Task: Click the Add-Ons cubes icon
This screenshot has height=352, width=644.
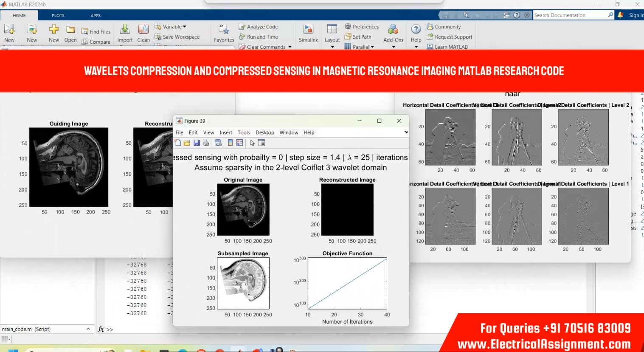Action: click(x=393, y=29)
